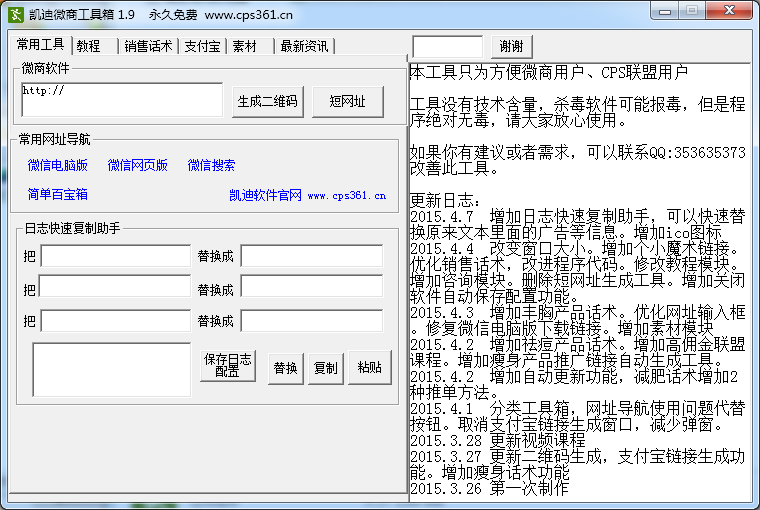The image size is (760, 510).
Task: Open the 销售话术 tab
Action: point(148,46)
